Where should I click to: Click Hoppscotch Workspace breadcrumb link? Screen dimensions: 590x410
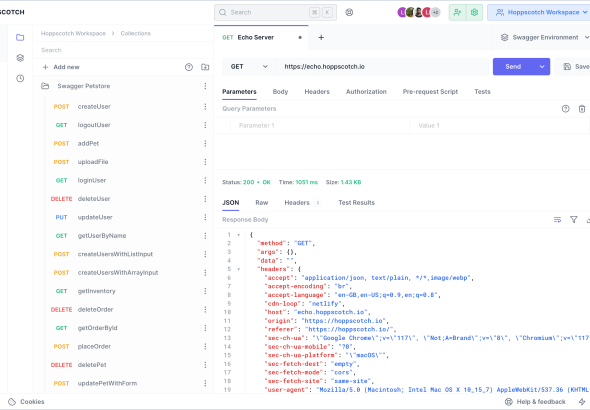73,33
